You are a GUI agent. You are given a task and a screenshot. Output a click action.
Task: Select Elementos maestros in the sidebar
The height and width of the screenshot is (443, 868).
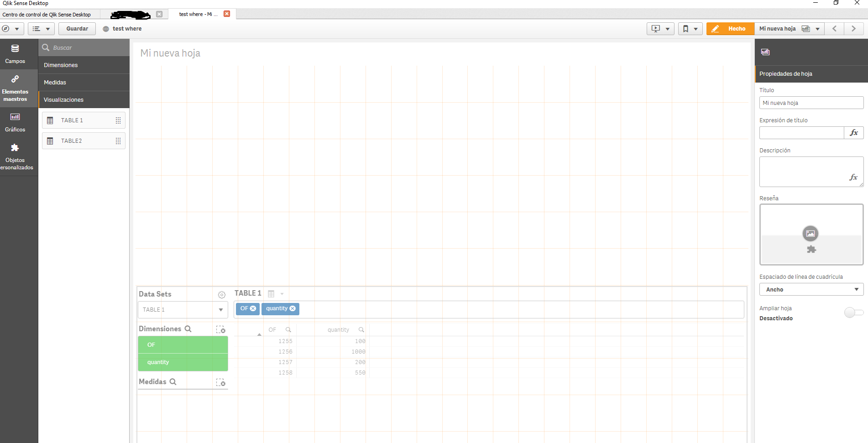(15, 89)
